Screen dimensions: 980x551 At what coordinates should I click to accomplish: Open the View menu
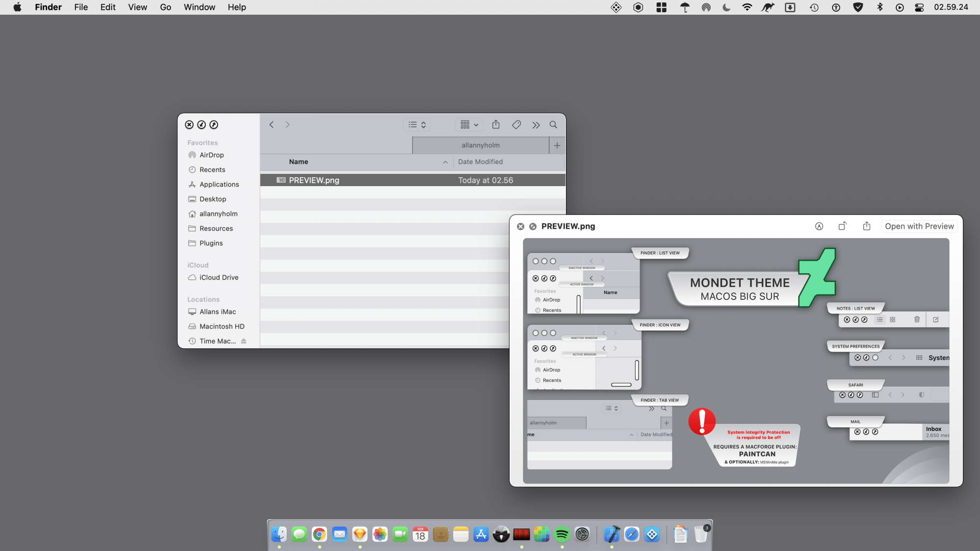click(x=138, y=7)
